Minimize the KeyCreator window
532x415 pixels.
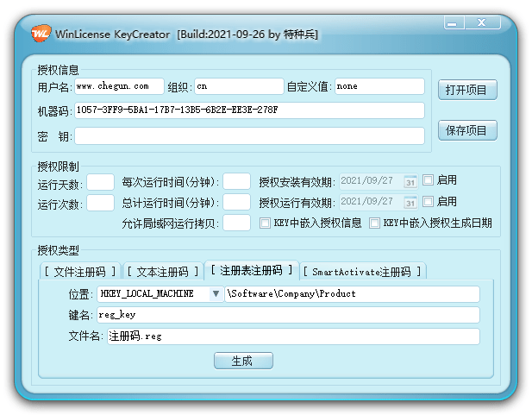coord(454,22)
